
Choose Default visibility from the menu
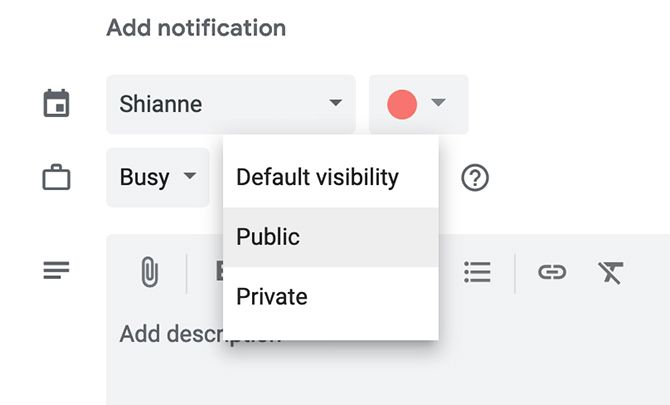pos(317,178)
